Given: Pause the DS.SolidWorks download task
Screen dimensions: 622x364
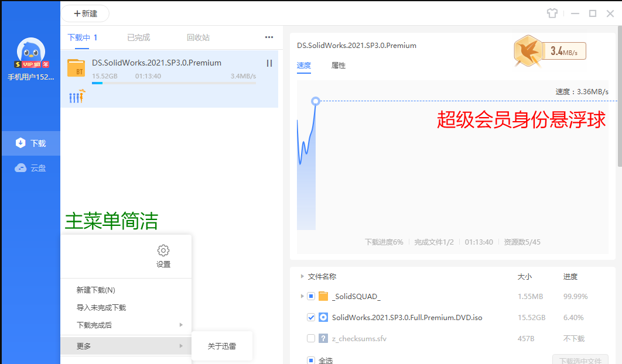Looking at the screenshot, I should click(x=269, y=63).
